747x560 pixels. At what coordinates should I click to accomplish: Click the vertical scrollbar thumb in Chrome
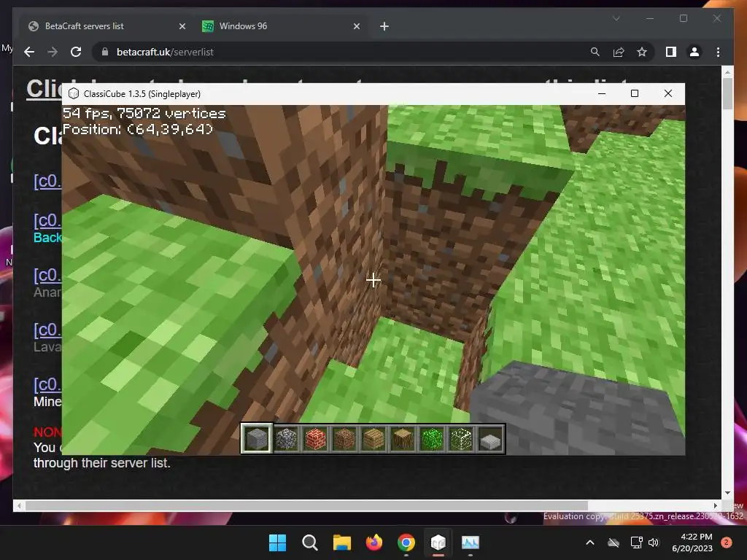click(727, 93)
